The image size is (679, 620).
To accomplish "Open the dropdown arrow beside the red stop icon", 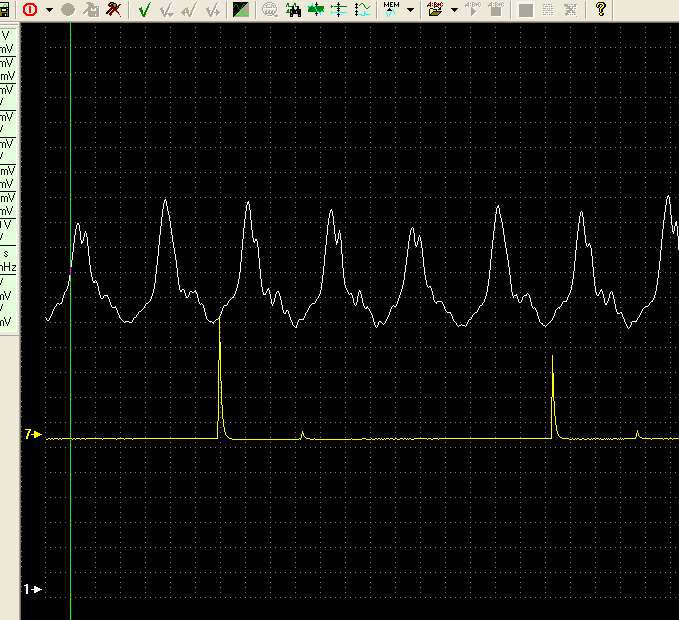I will (x=49, y=10).
